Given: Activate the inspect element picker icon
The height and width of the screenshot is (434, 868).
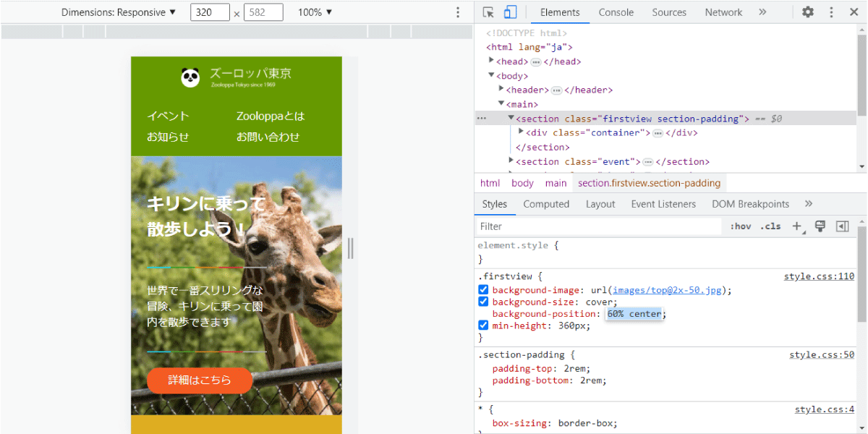Looking at the screenshot, I should point(488,12).
